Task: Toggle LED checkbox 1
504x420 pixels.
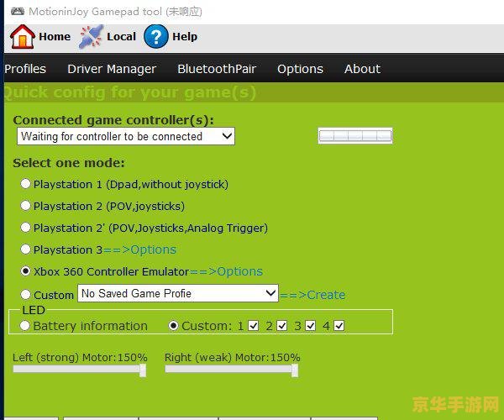Action: [254, 326]
